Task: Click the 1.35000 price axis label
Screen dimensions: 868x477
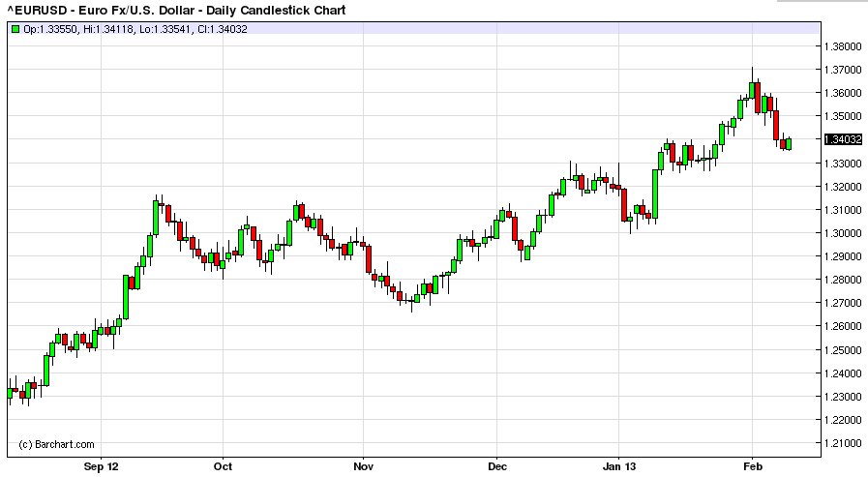Action: (x=843, y=116)
